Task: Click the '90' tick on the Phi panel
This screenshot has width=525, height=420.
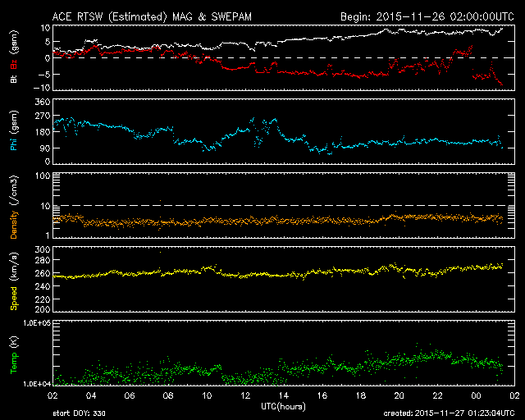Action: pyautogui.click(x=45, y=148)
